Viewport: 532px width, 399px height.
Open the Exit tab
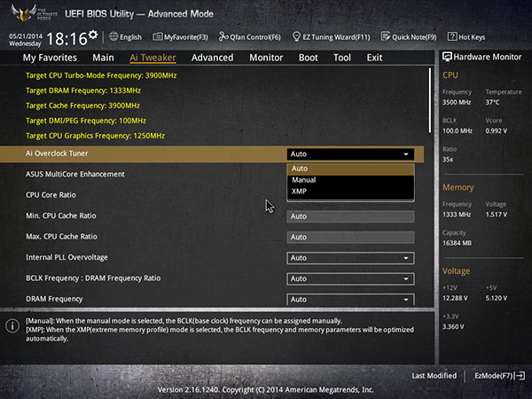pyautogui.click(x=374, y=58)
